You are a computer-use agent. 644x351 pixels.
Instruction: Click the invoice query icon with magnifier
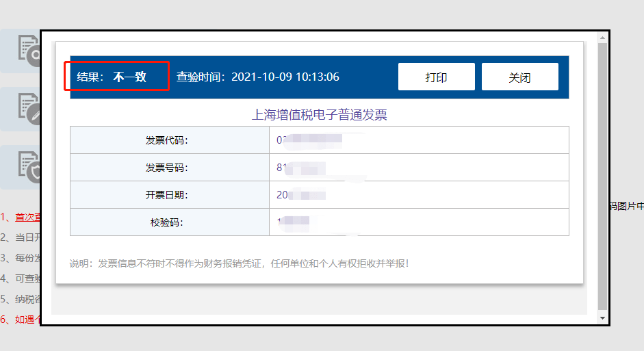pos(29,51)
